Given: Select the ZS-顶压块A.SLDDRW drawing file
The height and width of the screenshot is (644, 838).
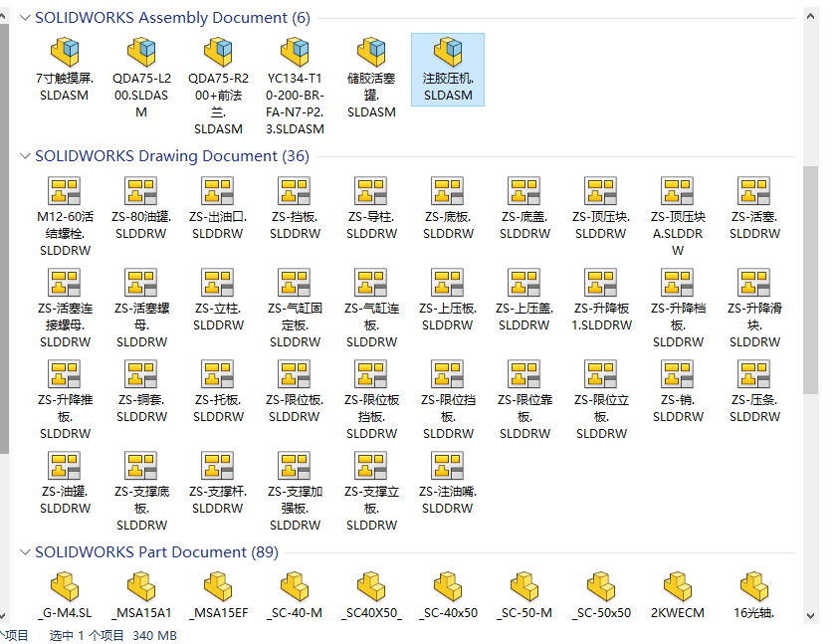Looking at the screenshot, I should (678, 192).
